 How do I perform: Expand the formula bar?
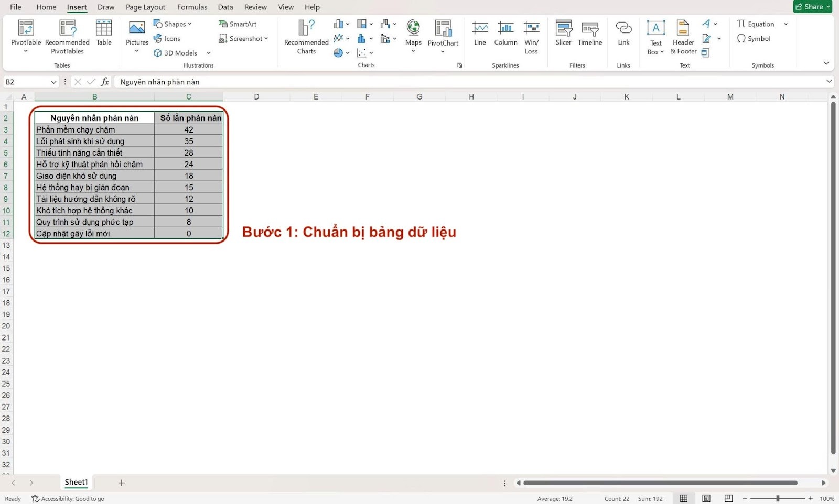(829, 82)
